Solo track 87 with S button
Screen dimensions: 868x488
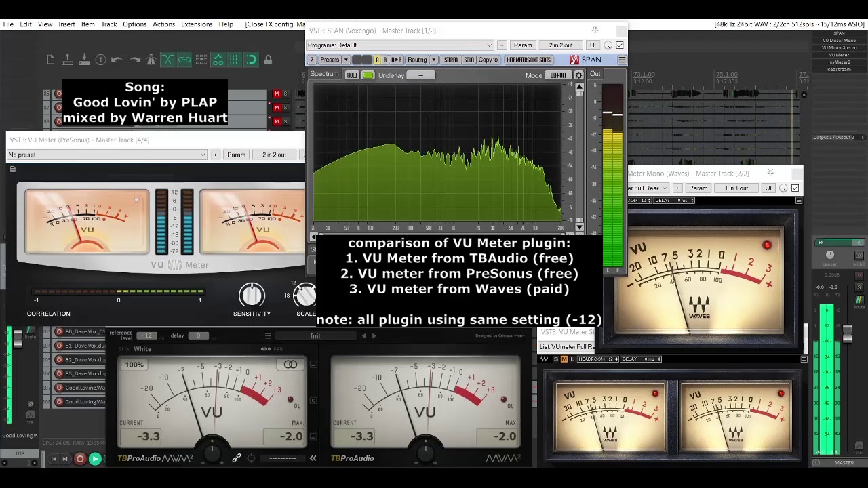tap(285, 107)
